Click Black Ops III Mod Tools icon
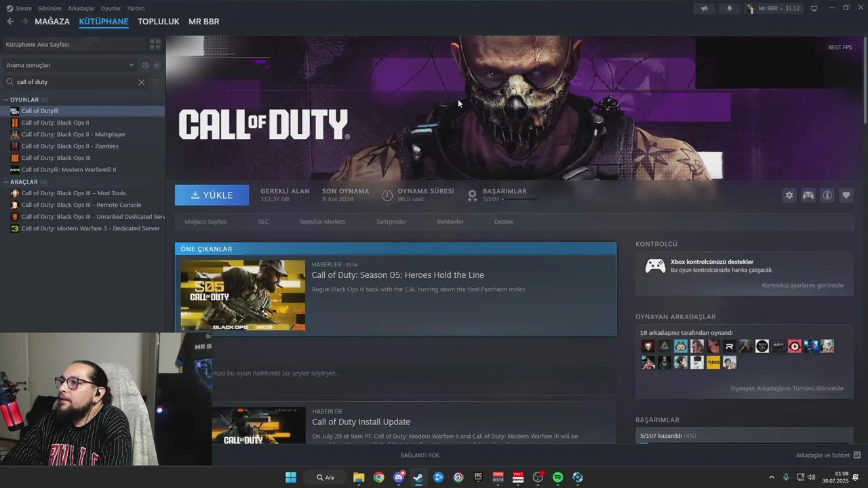Image resolution: width=868 pixels, height=488 pixels. 15,193
